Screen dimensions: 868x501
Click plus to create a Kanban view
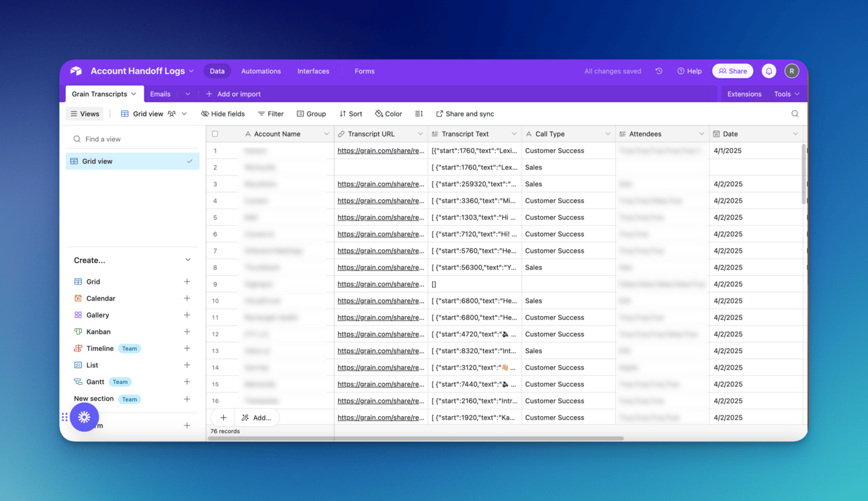pyautogui.click(x=187, y=332)
